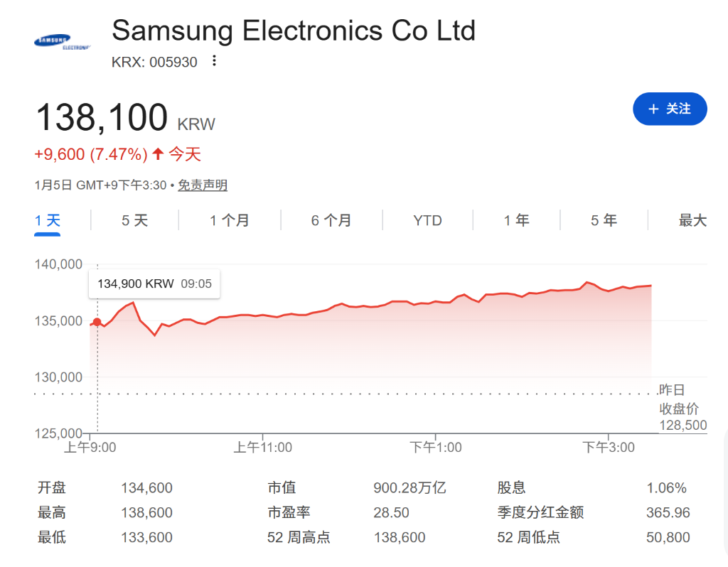
Task: Switch to the 5 天 chart tab
Action: tap(134, 220)
